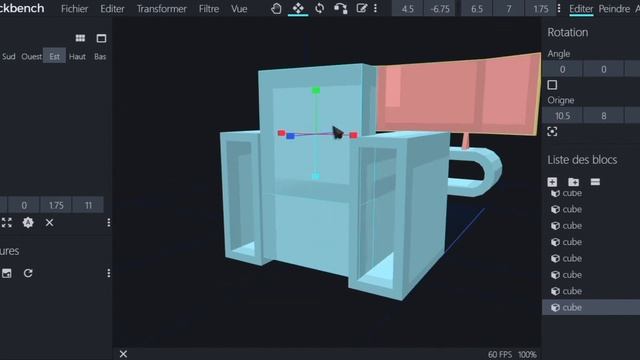Clear the UV face with X icon
This screenshot has height=360, width=640.
[x=49, y=222]
